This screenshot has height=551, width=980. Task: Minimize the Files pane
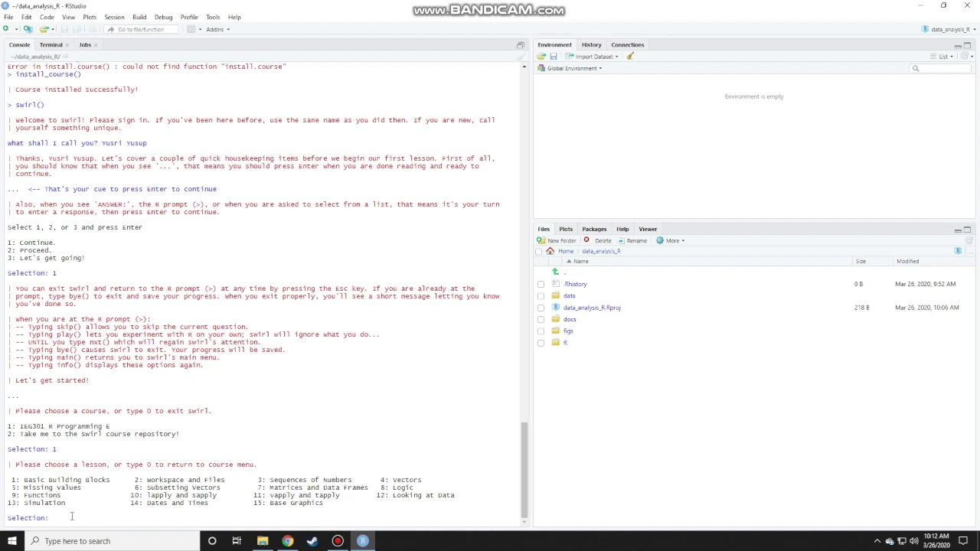click(x=958, y=230)
